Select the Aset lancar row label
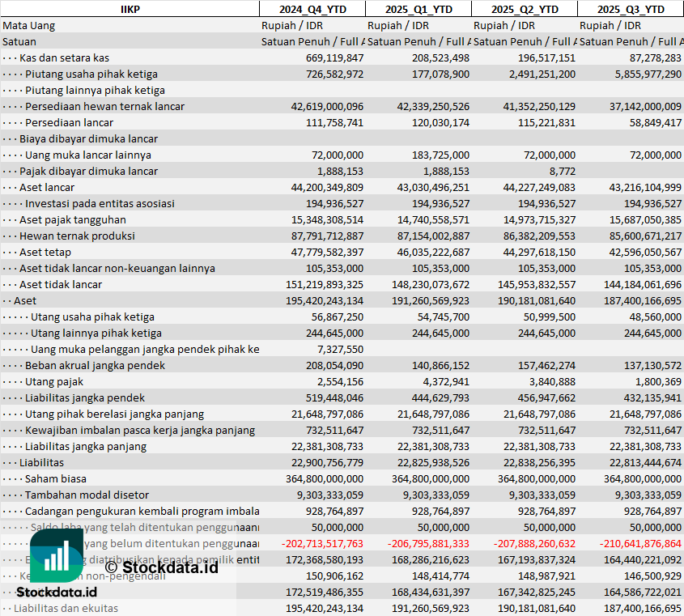684x616 pixels. (47, 187)
